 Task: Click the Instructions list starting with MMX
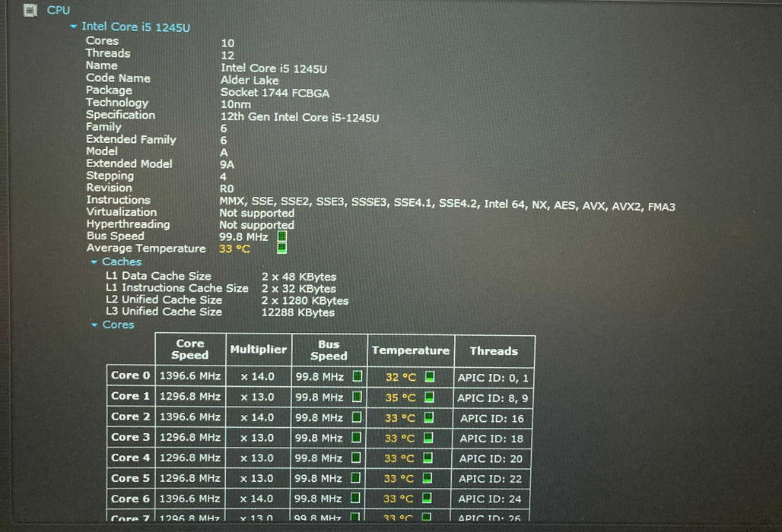(x=447, y=204)
